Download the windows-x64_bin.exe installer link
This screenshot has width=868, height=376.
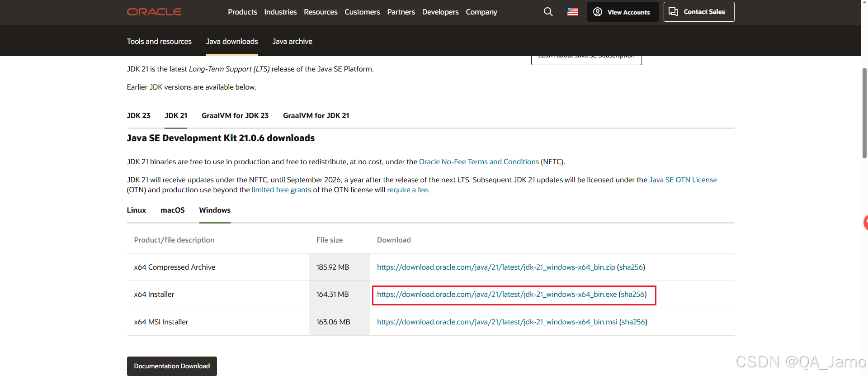point(497,294)
